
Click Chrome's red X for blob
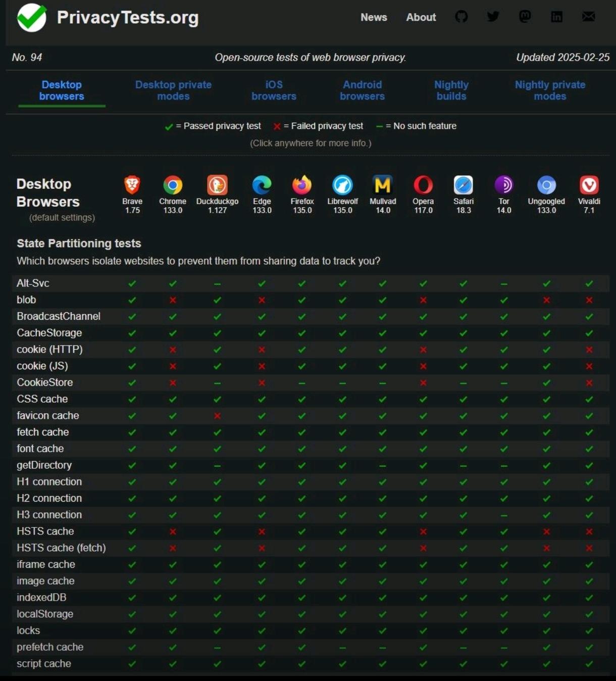pos(173,300)
